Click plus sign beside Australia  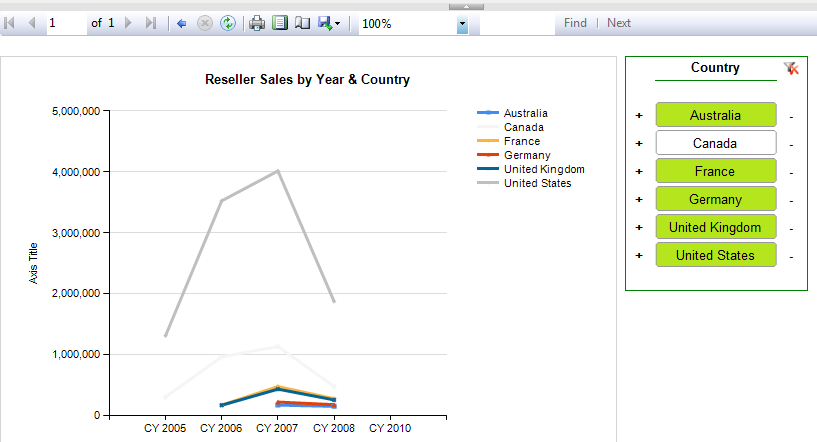pos(639,115)
